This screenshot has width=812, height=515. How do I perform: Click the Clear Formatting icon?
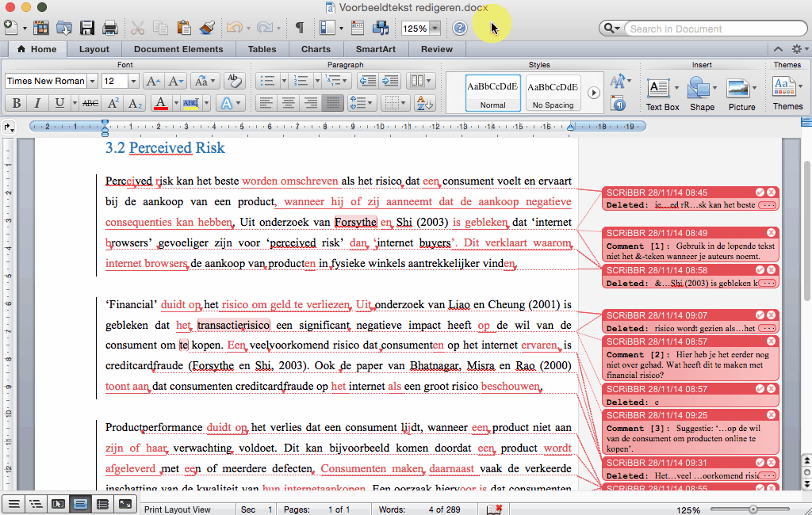pos(233,81)
